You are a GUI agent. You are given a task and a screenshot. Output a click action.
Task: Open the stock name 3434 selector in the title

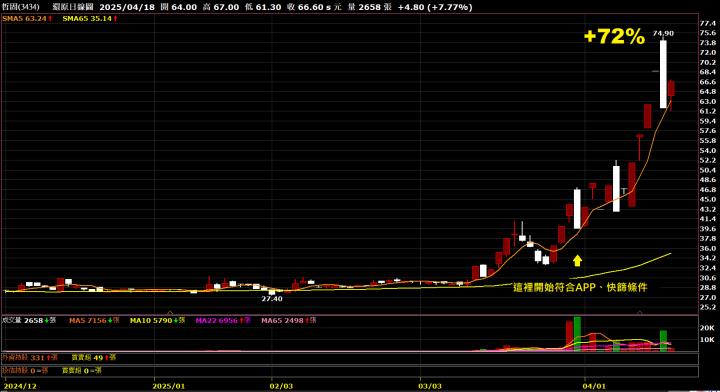pyautogui.click(x=21, y=7)
